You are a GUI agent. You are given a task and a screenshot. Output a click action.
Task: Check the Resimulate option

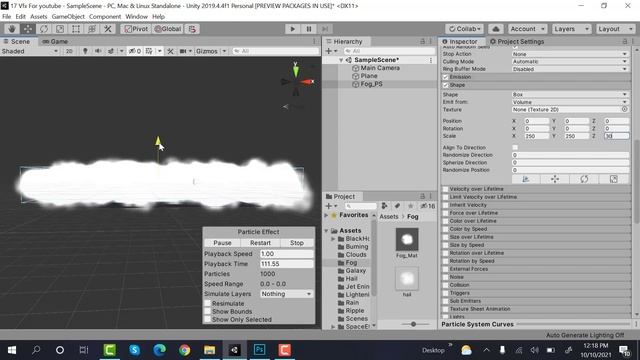[207, 303]
